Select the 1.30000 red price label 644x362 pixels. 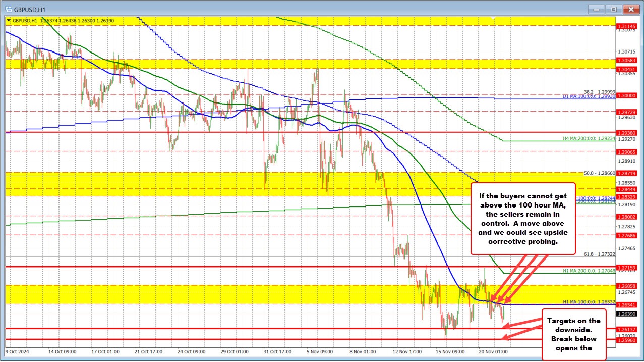pyautogui.click(x=627, y=95)
